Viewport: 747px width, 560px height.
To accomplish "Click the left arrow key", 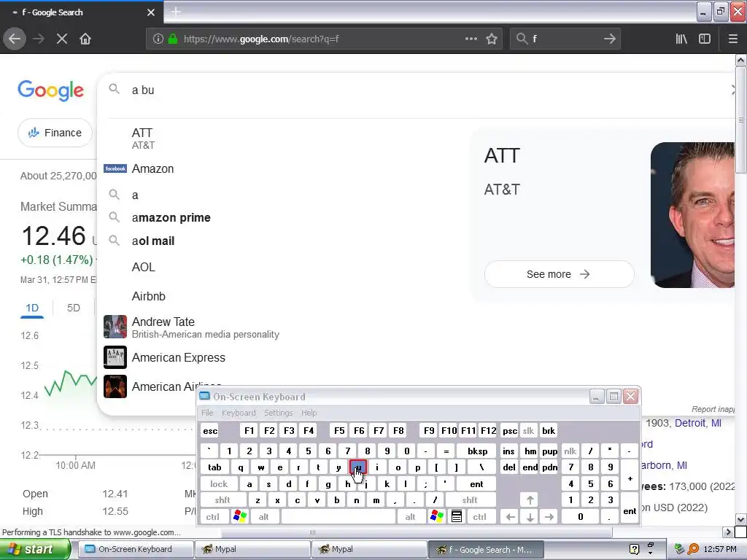I will click(510, 517).
